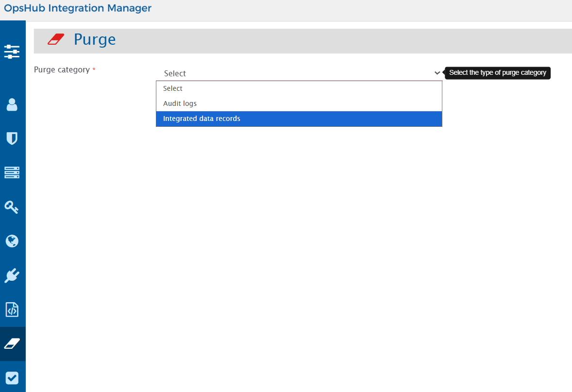Click the sliders icon atop the sidebar
The image size is (572, 392).
pyautogui.click(x=12, y=51)
